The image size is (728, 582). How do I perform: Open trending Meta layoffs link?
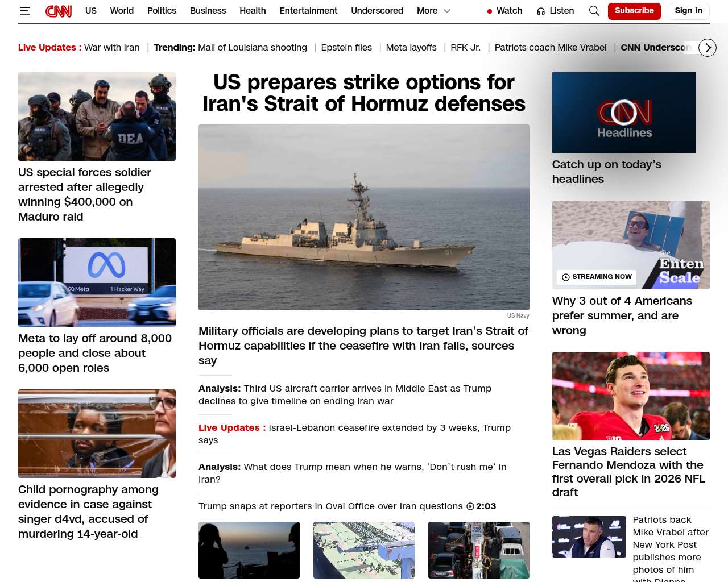pyautogui.click(x=411, y=48)
